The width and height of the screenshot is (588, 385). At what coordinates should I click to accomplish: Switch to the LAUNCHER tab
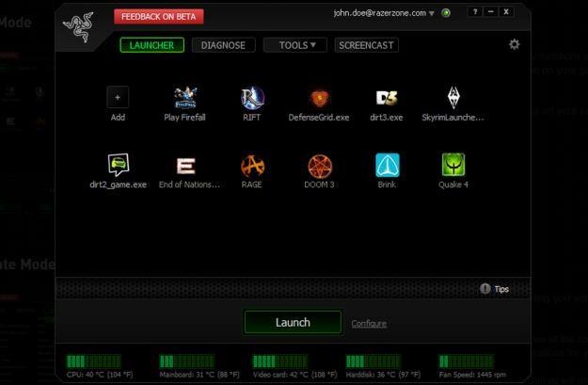[x=151, y=45]
